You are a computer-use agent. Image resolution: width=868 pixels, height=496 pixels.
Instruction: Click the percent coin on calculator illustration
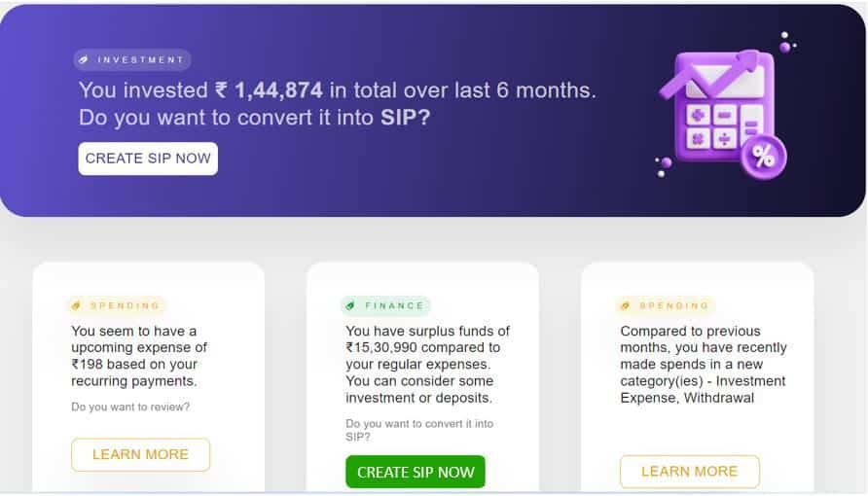pyautogui.click(x=763, y=157)
